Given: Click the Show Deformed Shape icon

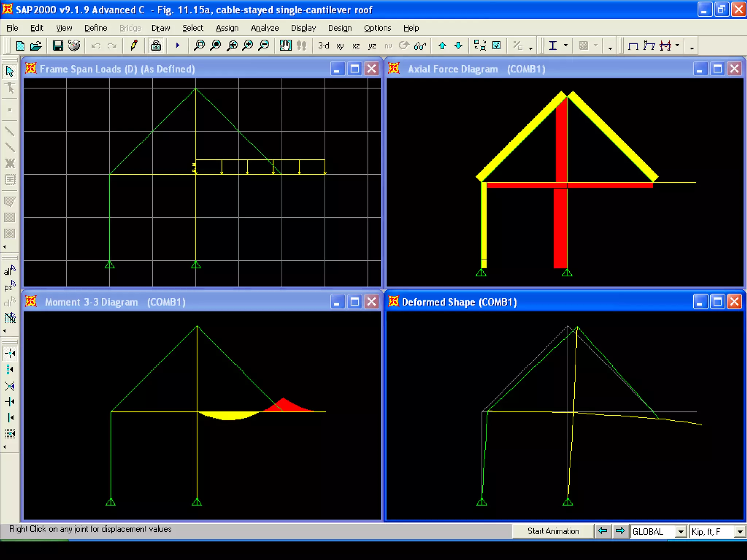Looking at the screenshot, I should pos(649,46).
